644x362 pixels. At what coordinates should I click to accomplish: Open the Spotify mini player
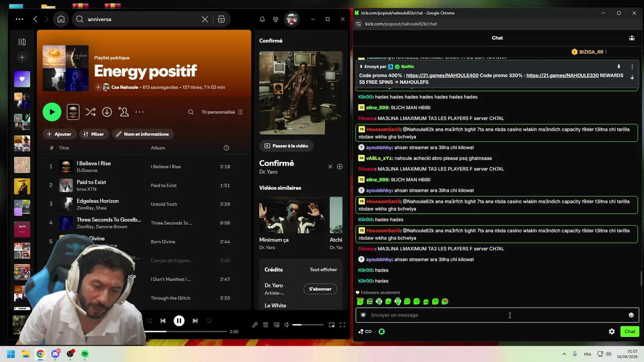click(x=332, y=325)
